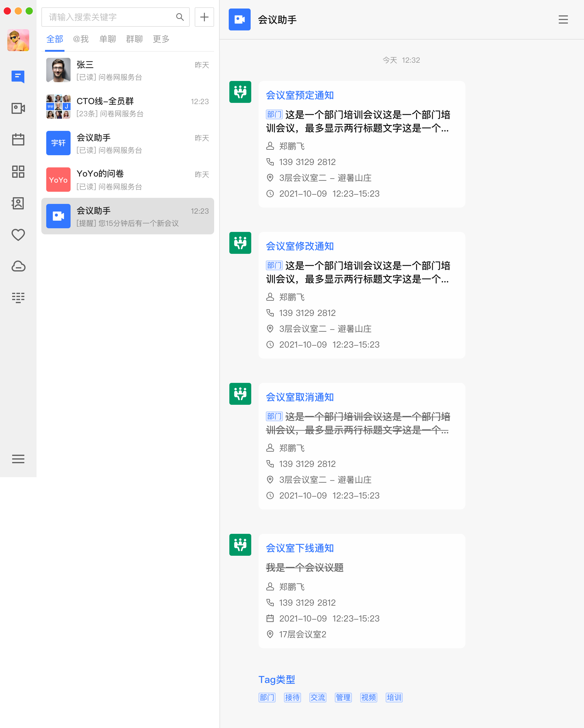Open the contacts sidebar icon

18,203
